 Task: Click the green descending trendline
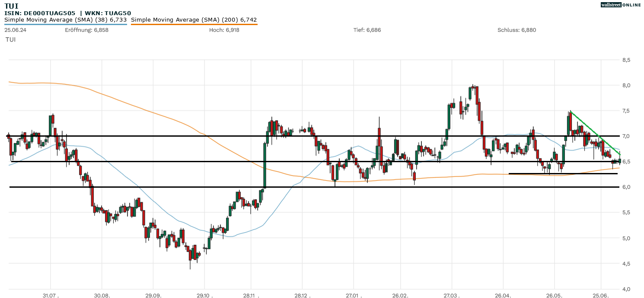tap(596, 133)
